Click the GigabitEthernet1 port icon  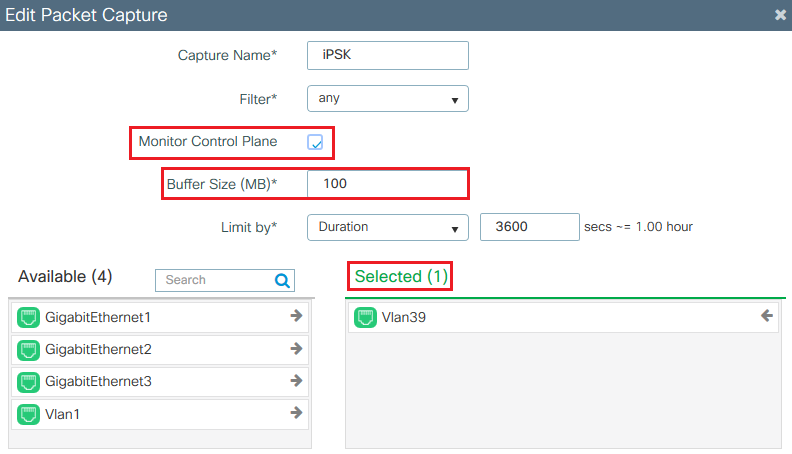(29, 318)
